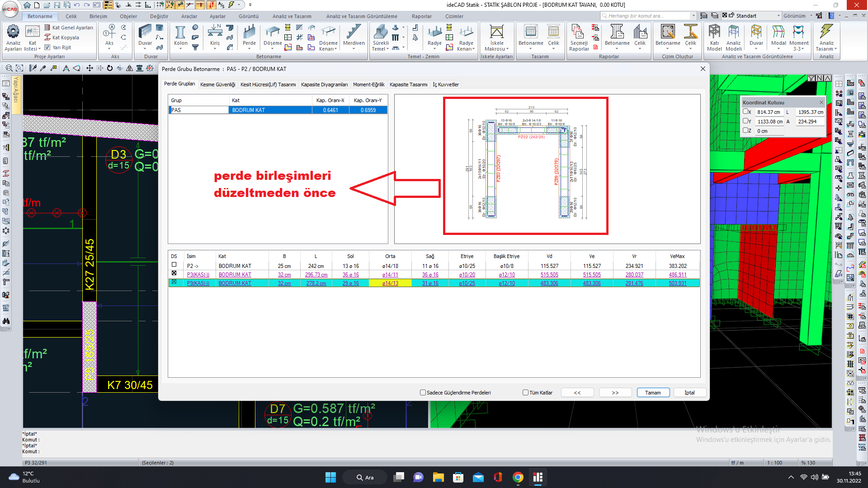This screenshot has height=488, width=868.
Task: Click next >> button
Action: click(x=615, y=393)
